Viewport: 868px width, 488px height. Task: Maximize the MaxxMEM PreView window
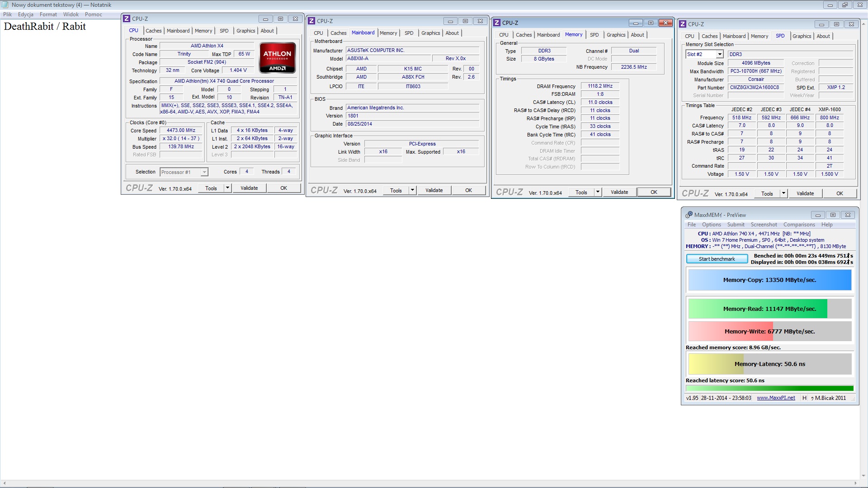833,215
